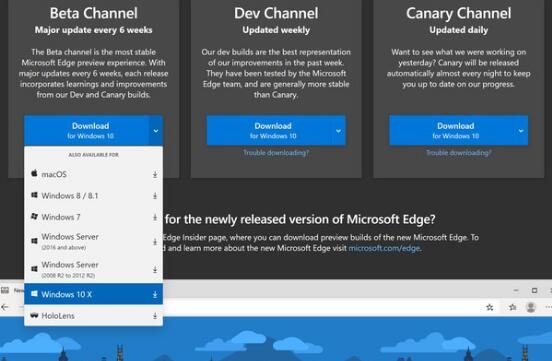Select Windows 10 X menu entry
Screen dimensions: 552x361
point(93,294)
